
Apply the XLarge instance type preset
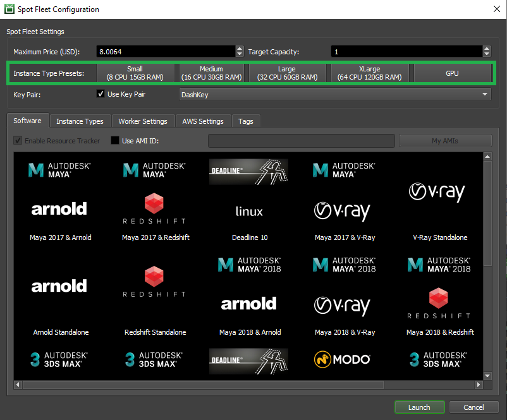(x=369, y=73)
